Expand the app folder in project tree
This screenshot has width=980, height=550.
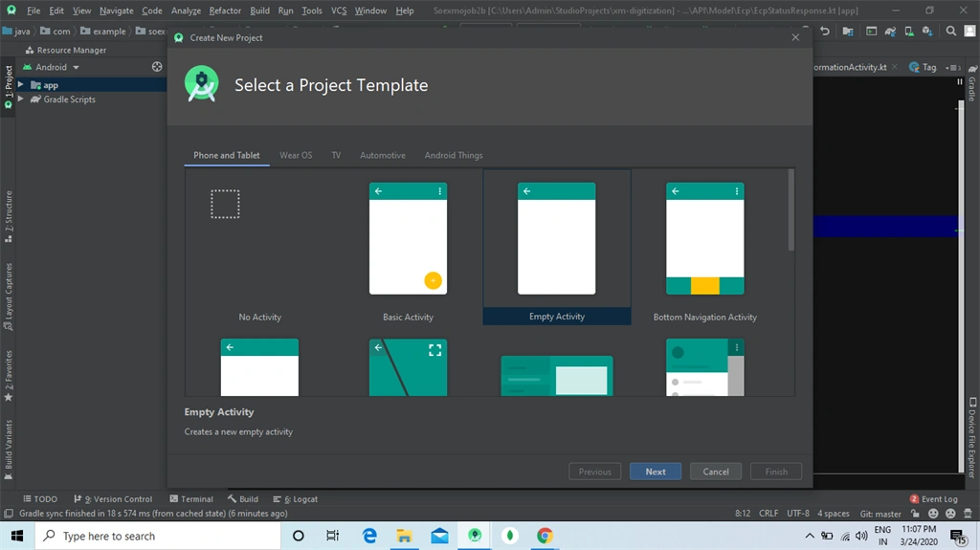(21, 84)
